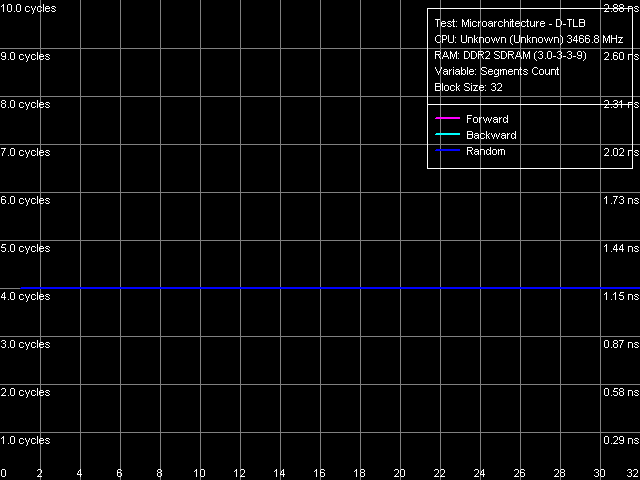
Task: Click the '1.0 cycles' axis label
Action: (x=25, y=440)
